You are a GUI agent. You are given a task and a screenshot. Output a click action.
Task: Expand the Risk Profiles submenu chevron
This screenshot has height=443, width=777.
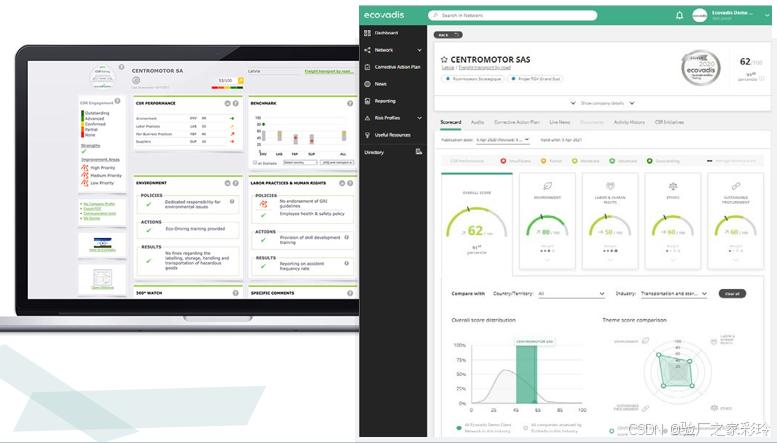click(419, 118)
